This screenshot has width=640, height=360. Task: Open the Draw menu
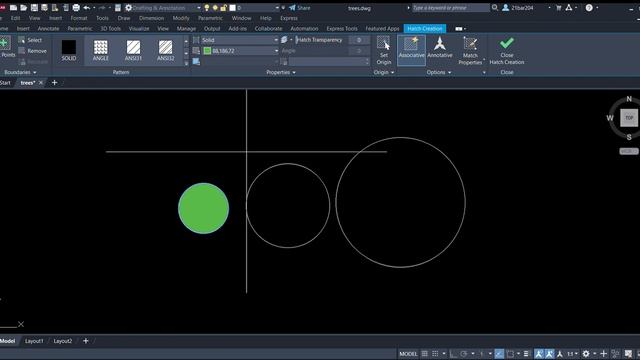point(124,18)
